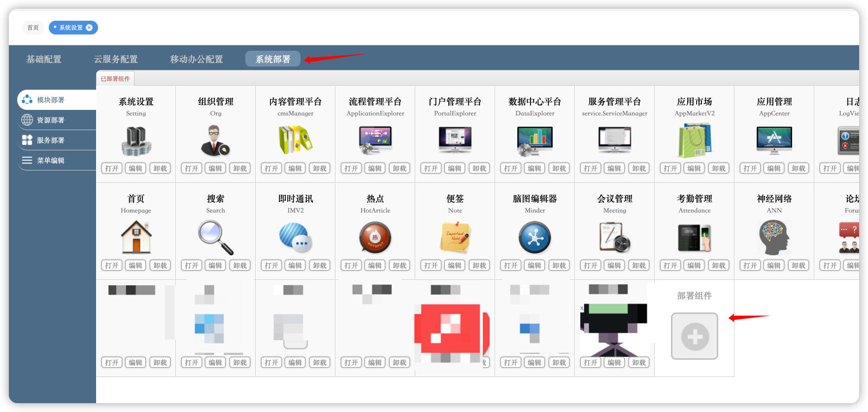This screenshot has height=412, width=868.
Task: Select the 云服务配置 menu item
Action: pyautogui.click(x=116, y=59)
